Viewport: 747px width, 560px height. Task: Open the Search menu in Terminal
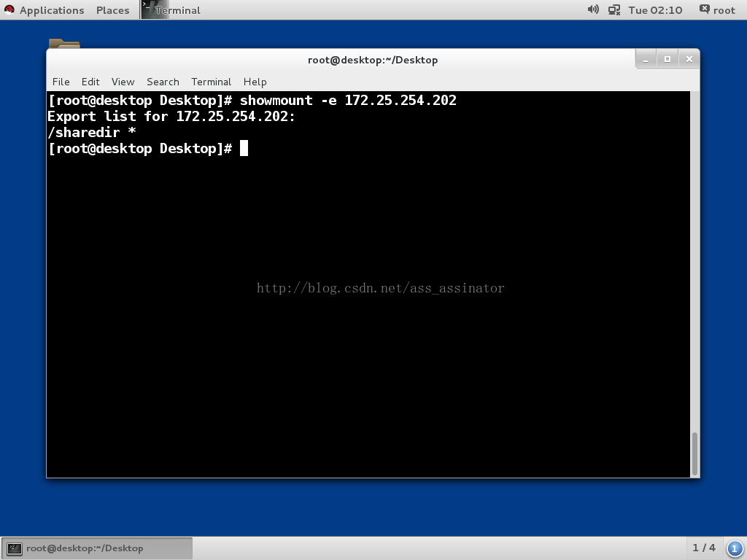tap(163, 82)
